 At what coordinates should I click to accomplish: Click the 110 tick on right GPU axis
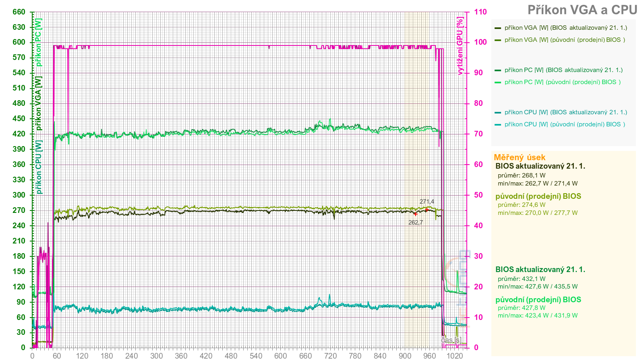coord(480,12)
